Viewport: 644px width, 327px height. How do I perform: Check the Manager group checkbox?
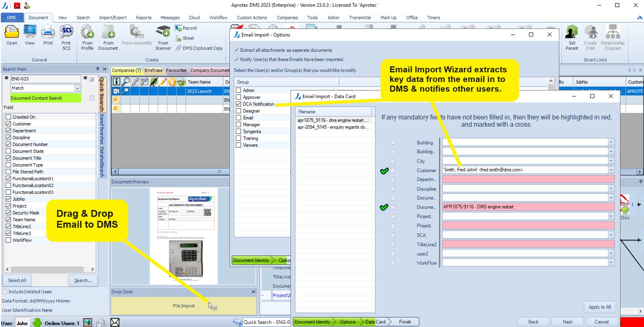[x=239, y=124]
